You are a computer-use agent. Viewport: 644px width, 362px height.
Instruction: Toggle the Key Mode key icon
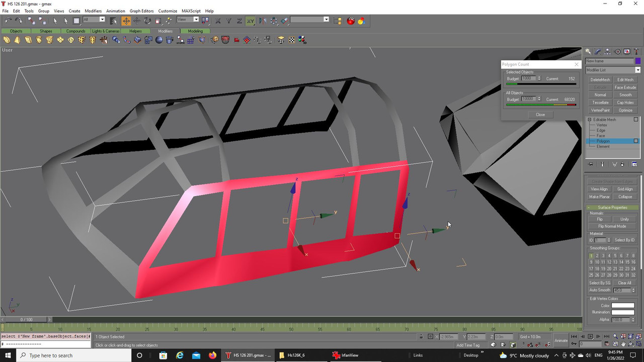click(573, 344)
